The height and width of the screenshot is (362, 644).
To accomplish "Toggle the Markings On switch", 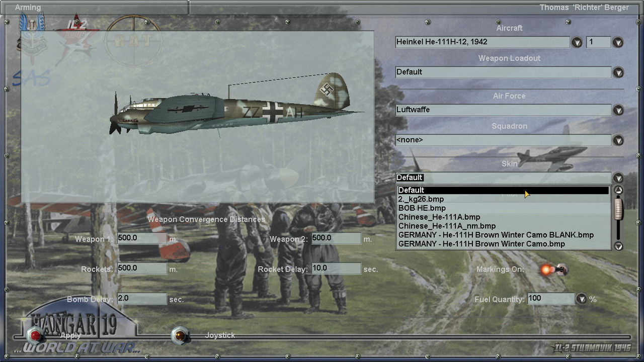I will point(554,270).
